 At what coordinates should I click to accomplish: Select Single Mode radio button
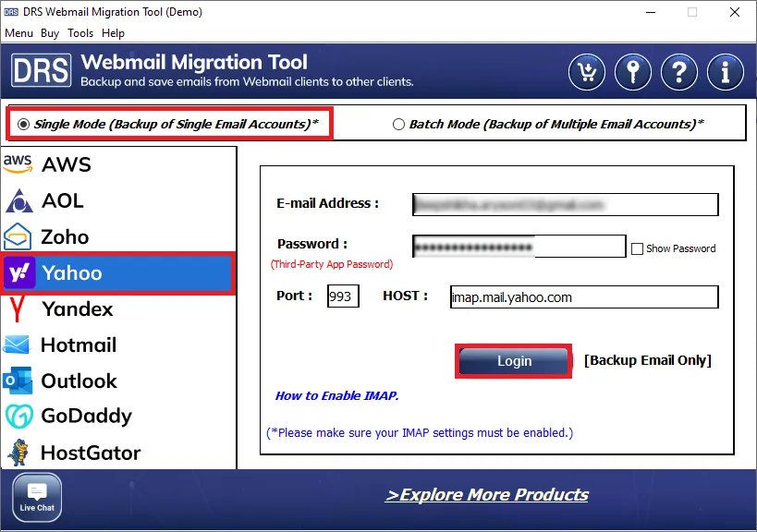[23, 125]
